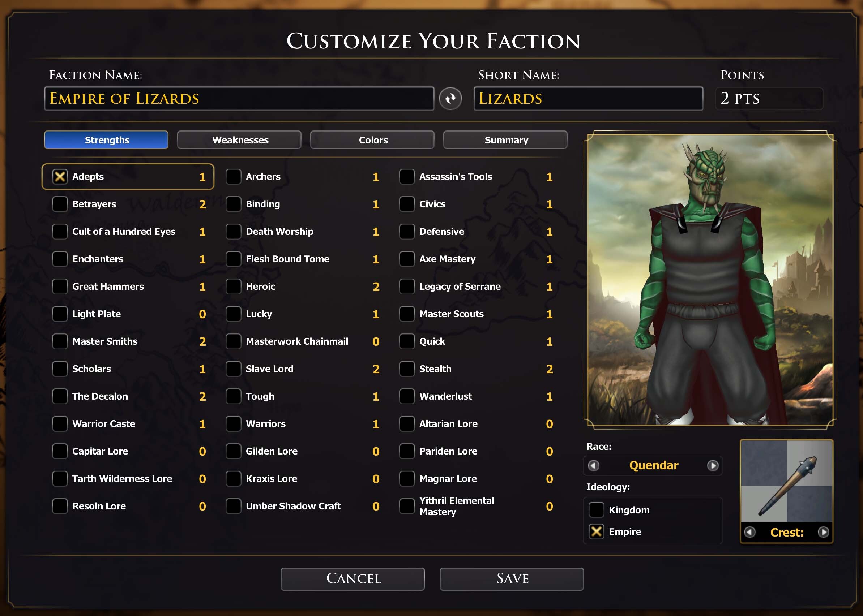Viewport: 863px width, 616px height.
Task: Open the Summary tab
Action: point(505,140)
